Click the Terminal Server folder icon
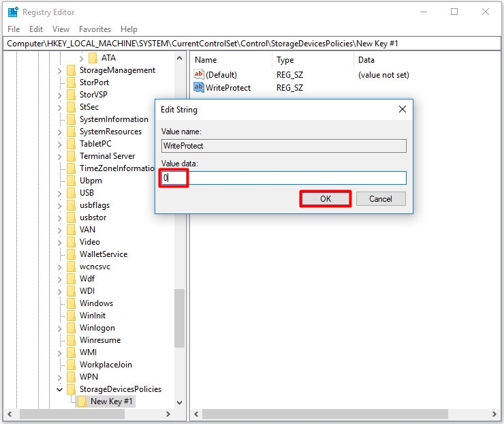The width and height of the screenshot is (504, 424). click(71, 156)
